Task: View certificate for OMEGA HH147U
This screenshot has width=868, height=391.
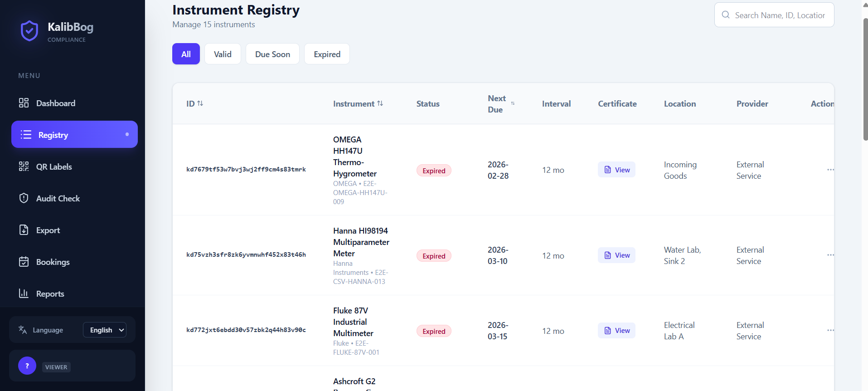Action: click(616, 170)
